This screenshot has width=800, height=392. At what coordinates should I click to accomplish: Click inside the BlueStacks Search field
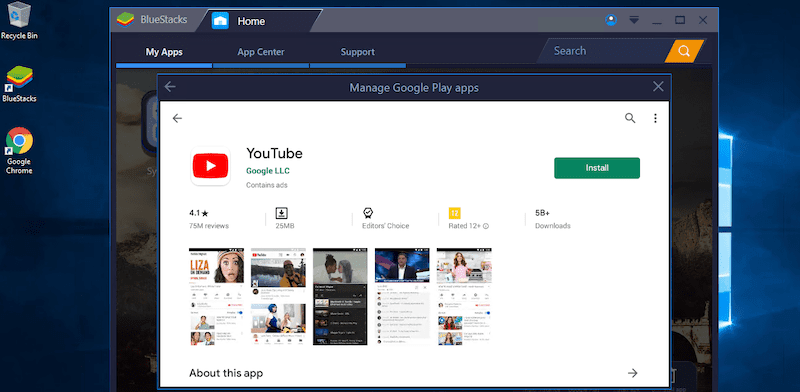(x=602, y=51)
